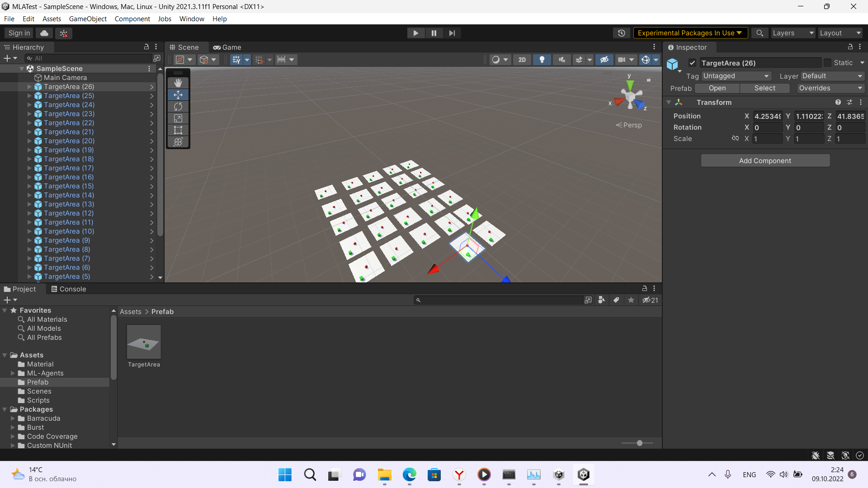Switch to the Game tab
The height and width of the screenshot is (488, 868).
pyautogui.click(x=227, y=47)
